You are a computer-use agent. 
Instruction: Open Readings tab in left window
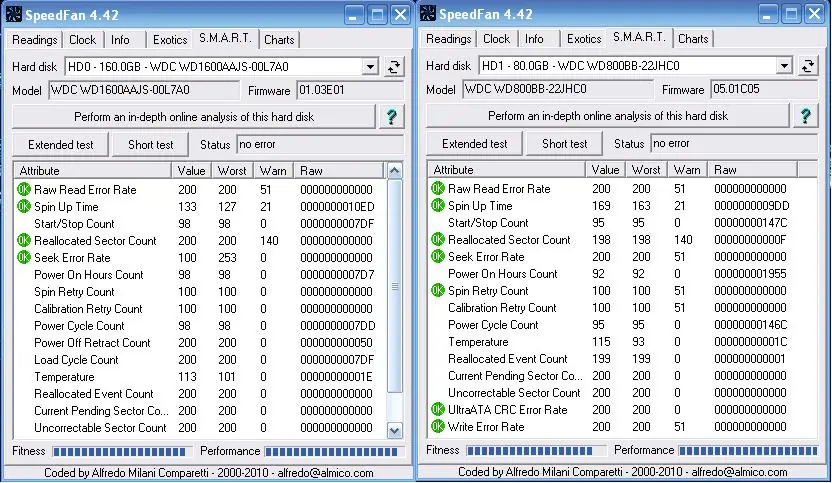click(x=34, y=40)
